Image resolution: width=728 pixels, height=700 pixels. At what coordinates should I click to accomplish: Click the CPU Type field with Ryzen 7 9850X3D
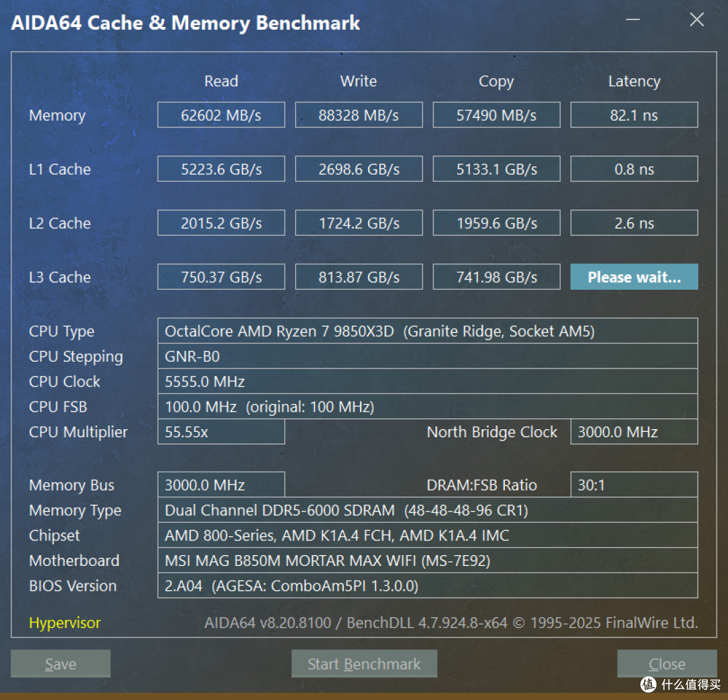coord(427,331)
